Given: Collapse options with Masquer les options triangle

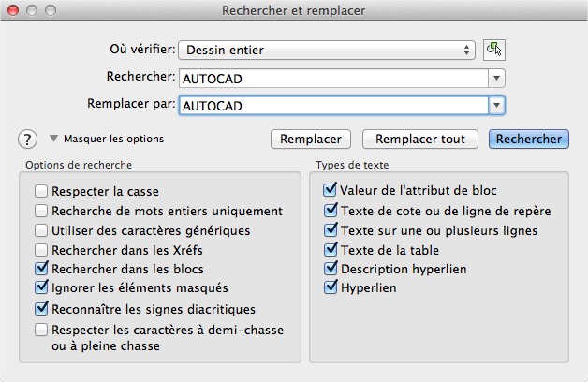Looking at the screenshot, I should coord(53,139).
